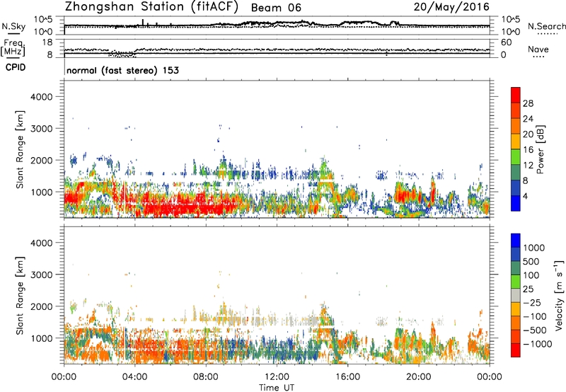Viewport: 566px width, 392px height.
Task: Click the '60' Nave axis tick label
Action: tap(506, 42)
